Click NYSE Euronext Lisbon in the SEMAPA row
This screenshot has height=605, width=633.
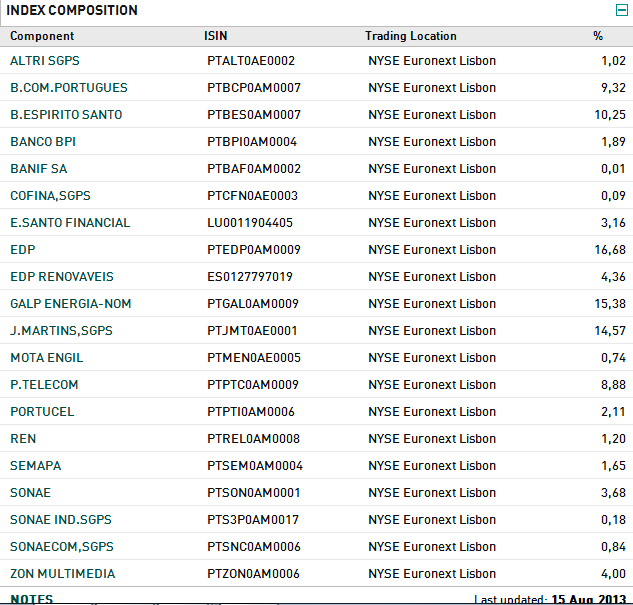(x=432, y=466)
